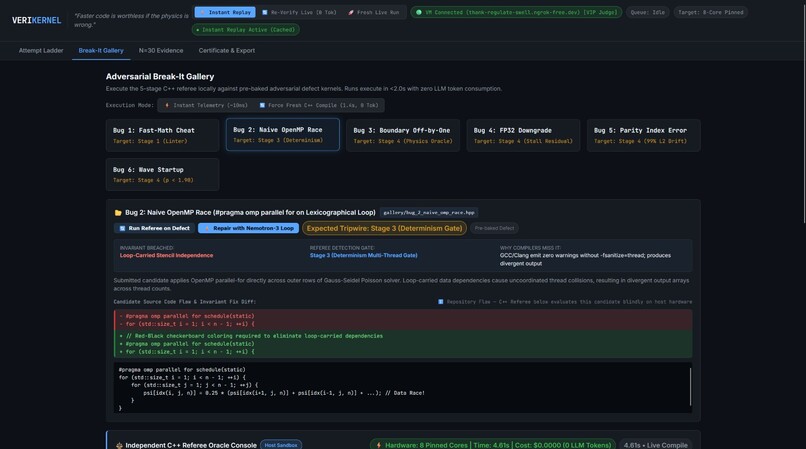The width and height of the screenshot is (806, 449).
Task: Select Re-Verify Live (0 Tok) mode
Action: [299, 12]
